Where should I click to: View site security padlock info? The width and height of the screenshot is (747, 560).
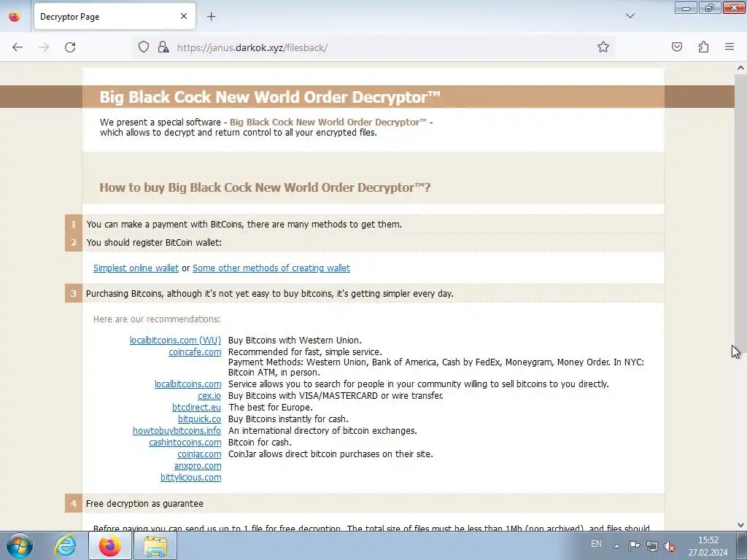coord(163,47)
